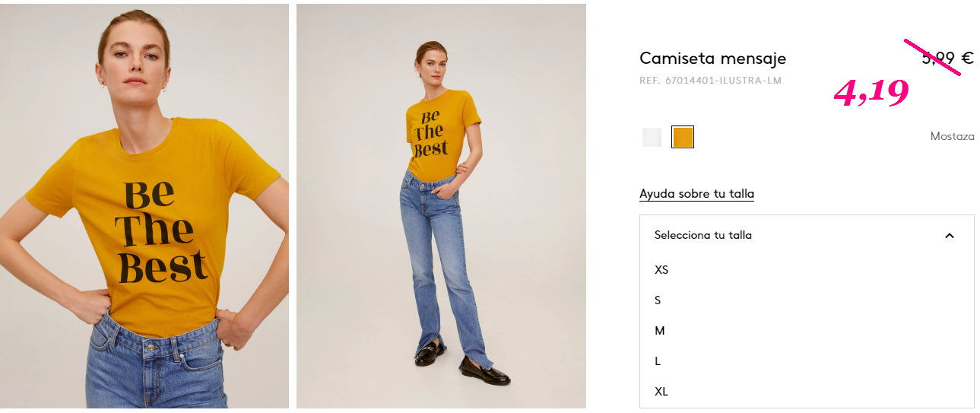Click the pink 4,19 sale price
The image size is (980, 413).
(871, 92)
